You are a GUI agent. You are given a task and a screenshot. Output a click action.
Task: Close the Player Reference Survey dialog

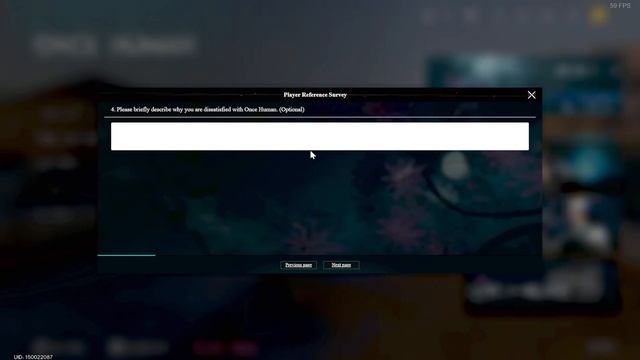click(x=531, y=95)
